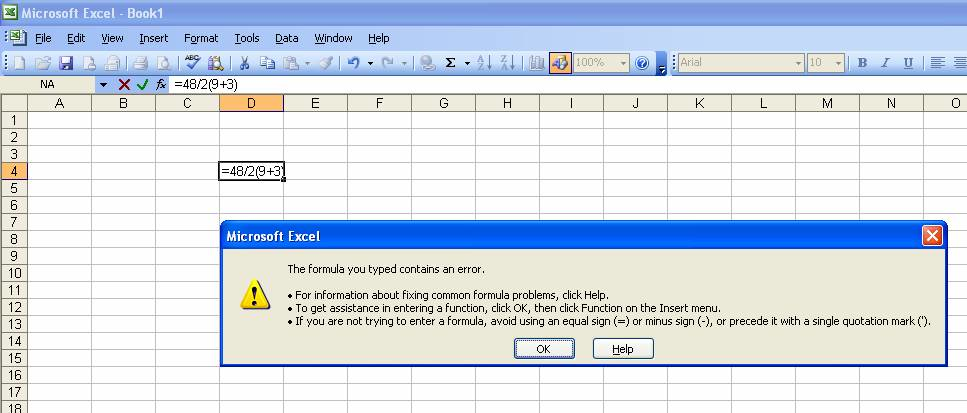Click the AutoSum sigma icon
The width and height of the screenshot is (967, 413).
[451, 63]
